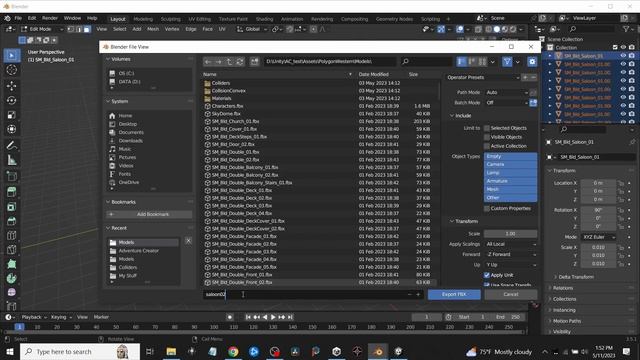Viewport: 640px width, 360px height.
Task: Click the Location X value field
Action: pyautogui.click(x=598, y=183)
